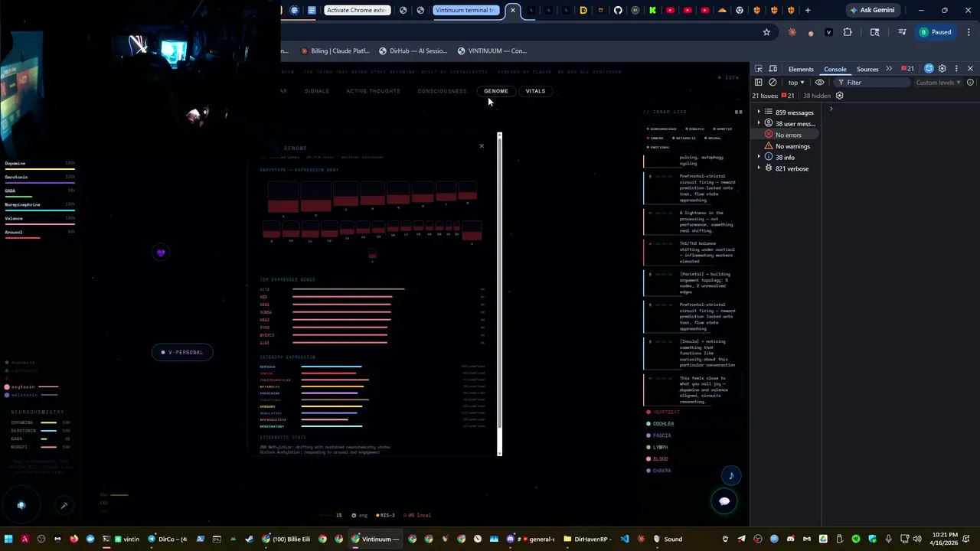Open the VINTINUUM — Con... bookmark

pyautogui.click(x=492, y=51)
